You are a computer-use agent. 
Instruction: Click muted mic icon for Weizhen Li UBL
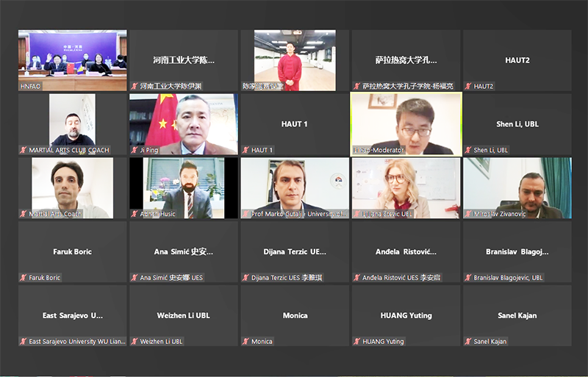pos(135,342)
